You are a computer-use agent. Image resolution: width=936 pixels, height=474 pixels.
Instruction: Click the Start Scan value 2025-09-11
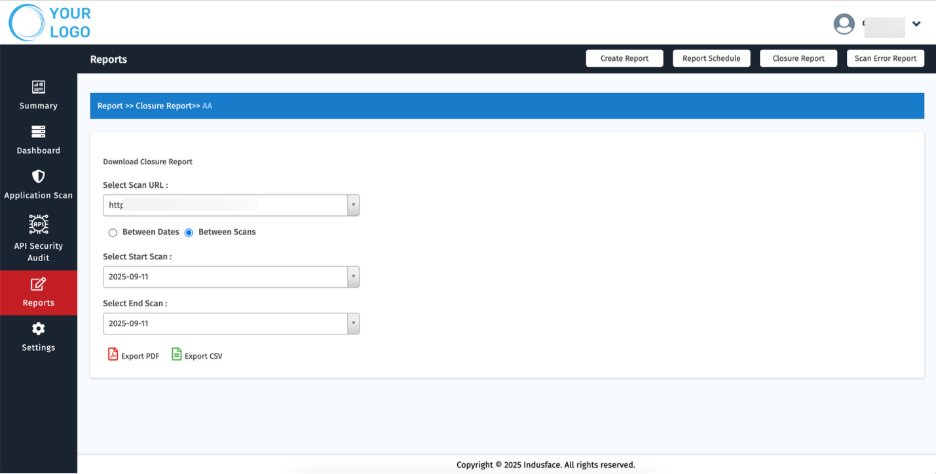click(x=128, y=277)
